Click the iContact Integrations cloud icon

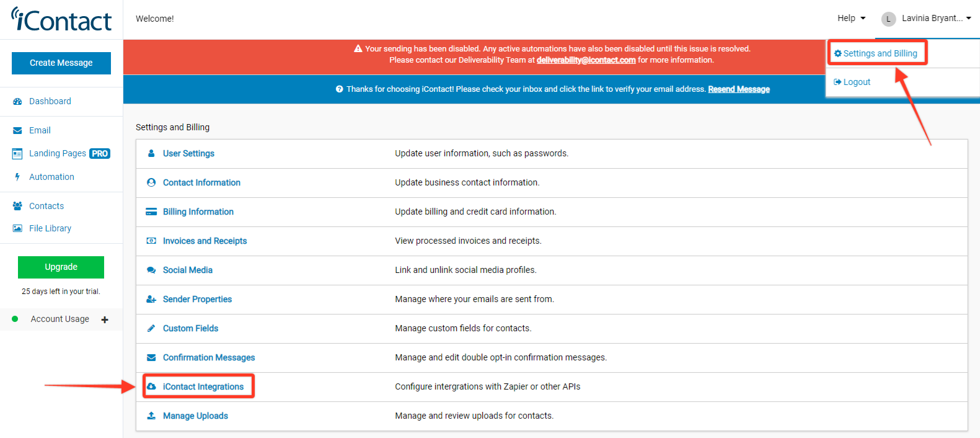151,387
